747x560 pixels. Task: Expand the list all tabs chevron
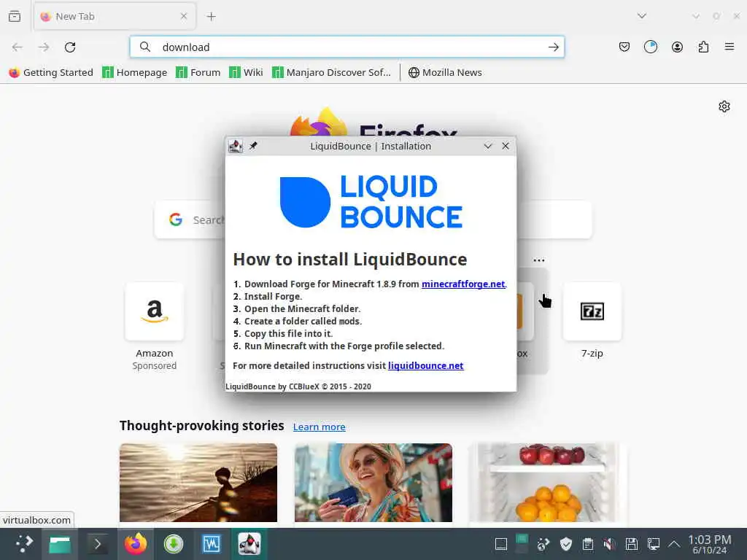(x=642, y=16)
